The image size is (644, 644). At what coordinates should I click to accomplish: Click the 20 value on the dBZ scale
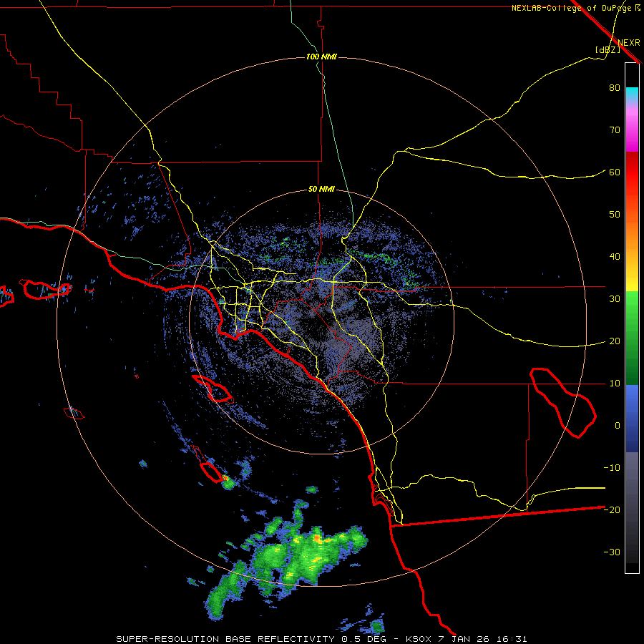(615, 341)
